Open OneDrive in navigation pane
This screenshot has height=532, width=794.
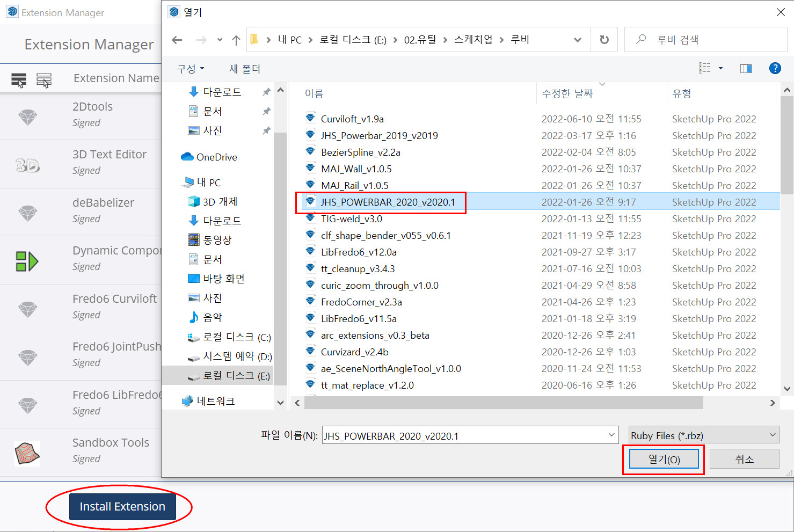(209, 157)
